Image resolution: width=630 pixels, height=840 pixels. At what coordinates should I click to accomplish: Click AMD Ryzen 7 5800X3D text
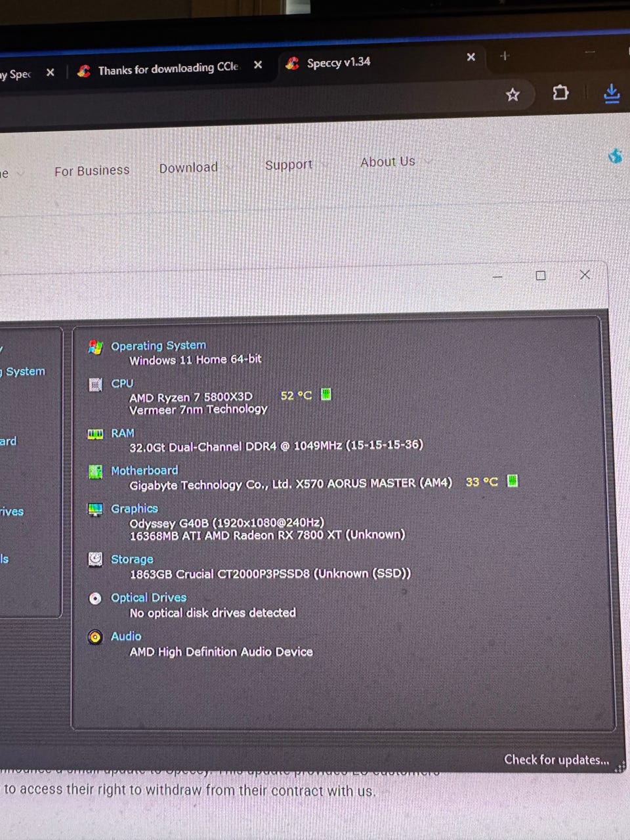tap(191, 397)
